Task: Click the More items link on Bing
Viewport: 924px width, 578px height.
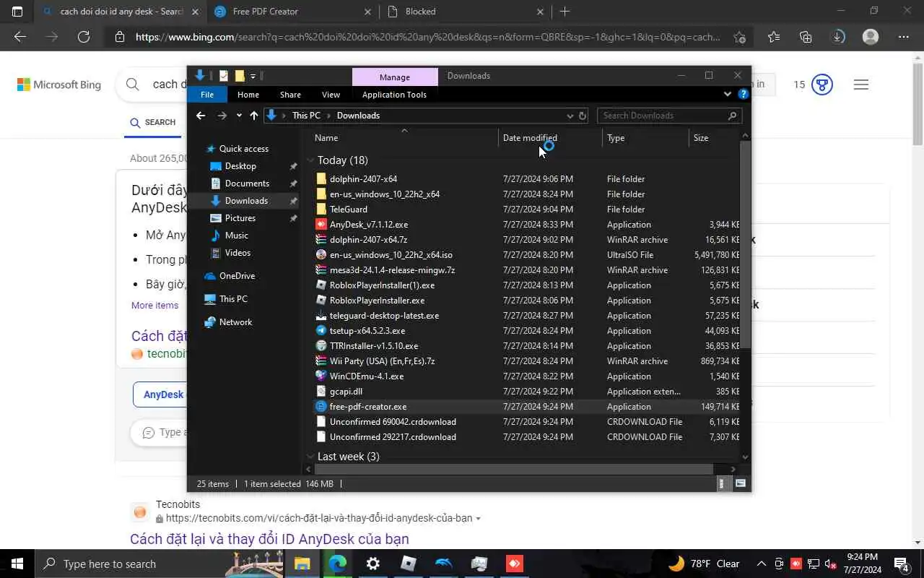Action: pyautogui.click(x=154, y=306)
